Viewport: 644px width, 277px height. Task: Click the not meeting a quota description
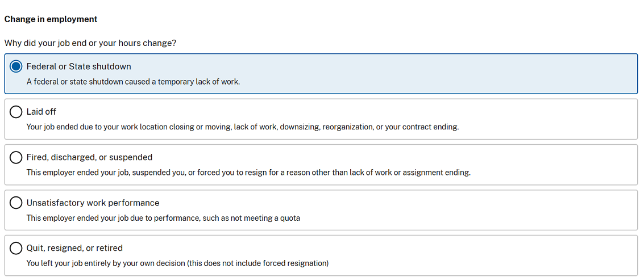[x=163, y=218]
